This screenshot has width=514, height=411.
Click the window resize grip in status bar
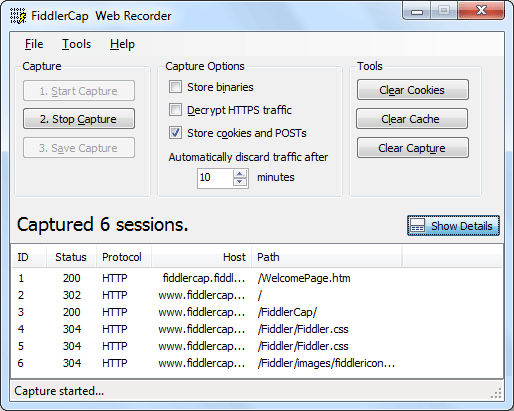(497, 393)
